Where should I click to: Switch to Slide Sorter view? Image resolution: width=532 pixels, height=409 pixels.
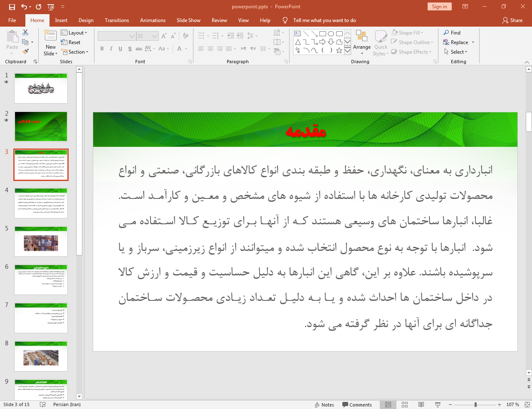(x=405, y=404)
